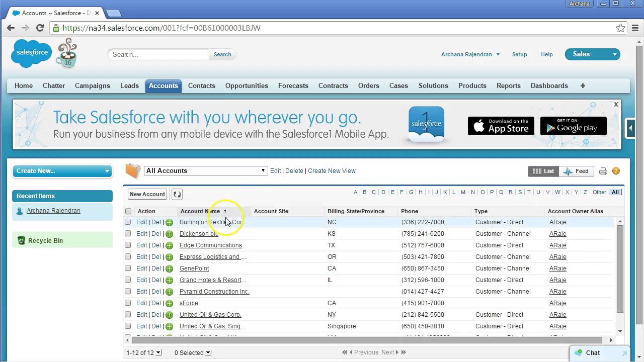Viewport: 644px width, 362px height.
Task: Click the green plus icon for Dickenson plc row
Action: click(x=169, y=234)
